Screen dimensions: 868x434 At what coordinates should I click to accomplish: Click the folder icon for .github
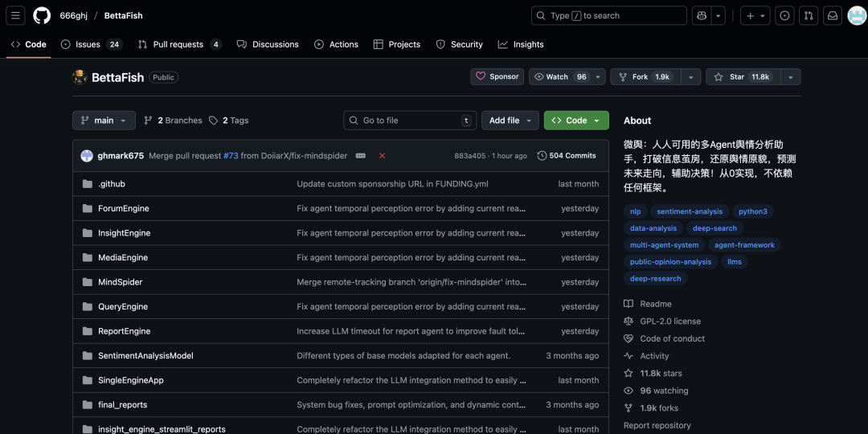tap(88, 184)
